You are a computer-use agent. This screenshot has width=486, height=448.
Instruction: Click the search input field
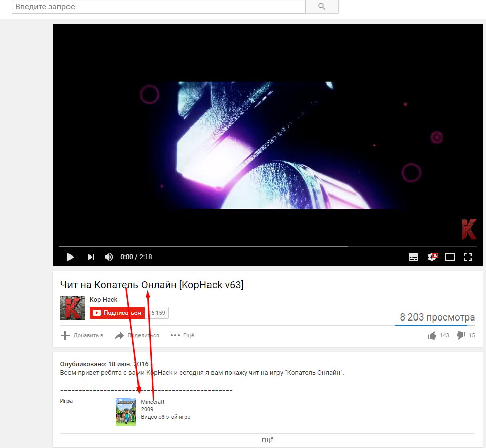click(158, 6)
